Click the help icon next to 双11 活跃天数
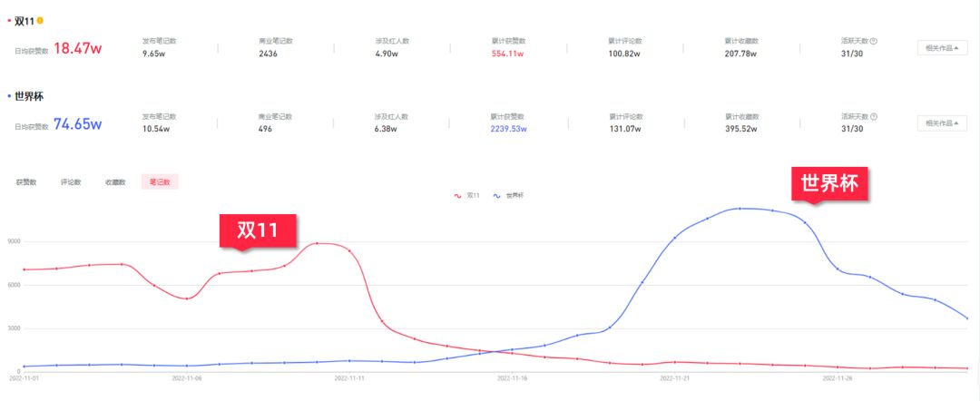 [x=874, y=41]
